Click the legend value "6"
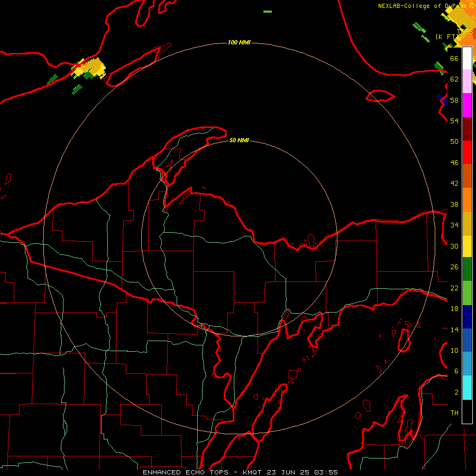The width and height of the screenshot is (476, 476). pos(456,371)
